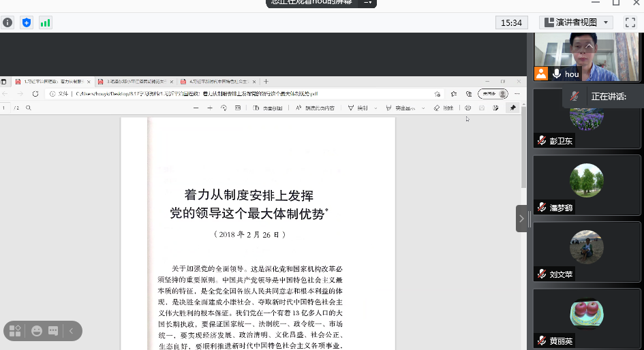Open the chat bubble icon
The height and width of the screenshot is (350, 644).
[53, 331]
